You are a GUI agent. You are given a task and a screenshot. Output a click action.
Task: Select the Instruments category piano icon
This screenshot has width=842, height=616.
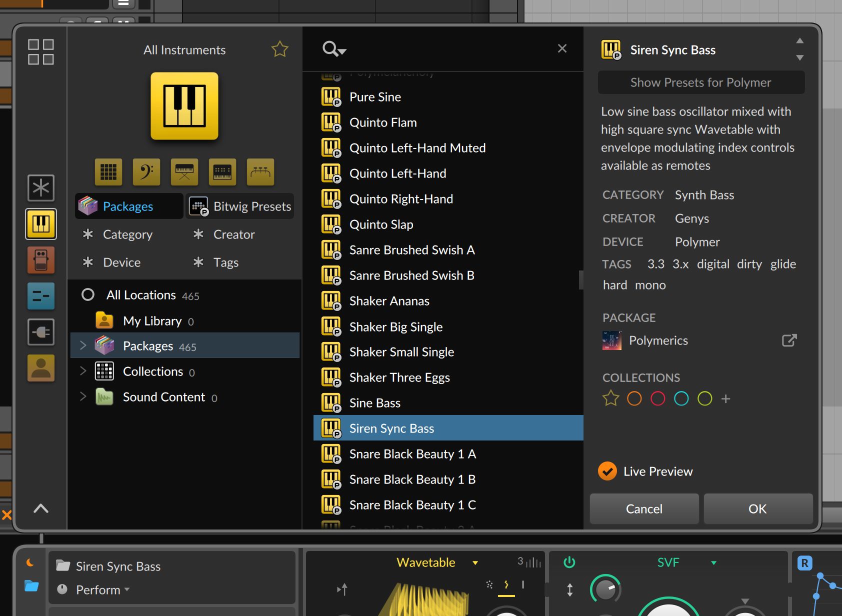(x=41, y=224)
